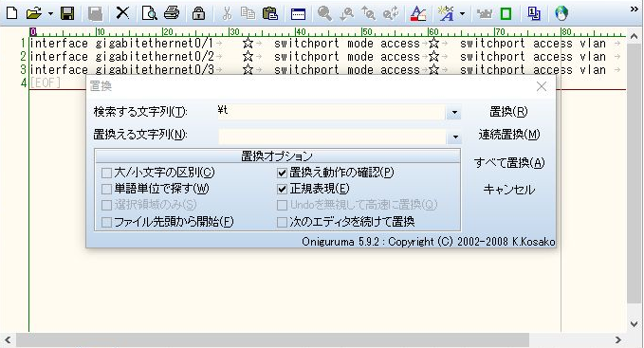The height and width of the screenshot is (348, 644).
Task: Focus the 置換える文字列 replacement field
Action: click(x=332, y=137)
